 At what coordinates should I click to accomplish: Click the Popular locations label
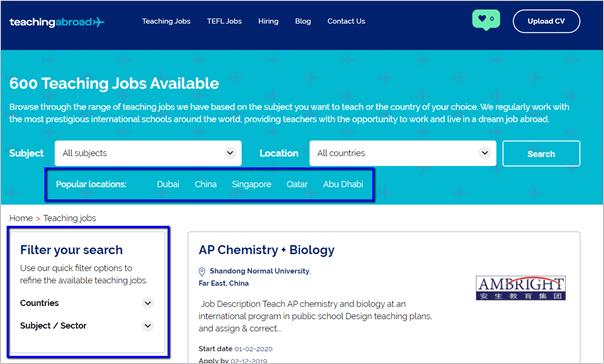(91, 184)
